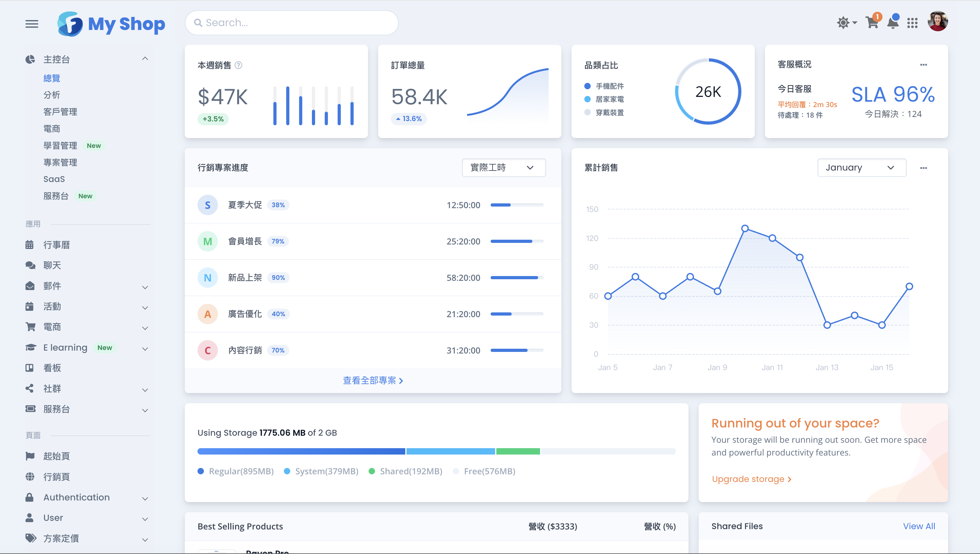Select 分析 under 主控台 menu

(x=52, y=95)
